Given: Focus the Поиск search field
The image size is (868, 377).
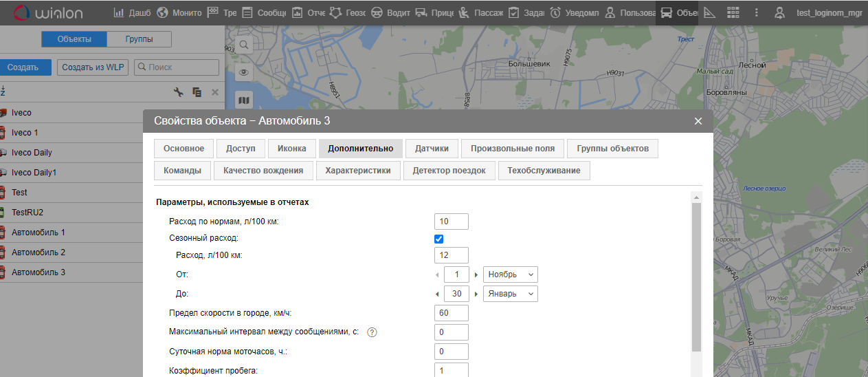Looking at the screenshot, I should (176, 67).
